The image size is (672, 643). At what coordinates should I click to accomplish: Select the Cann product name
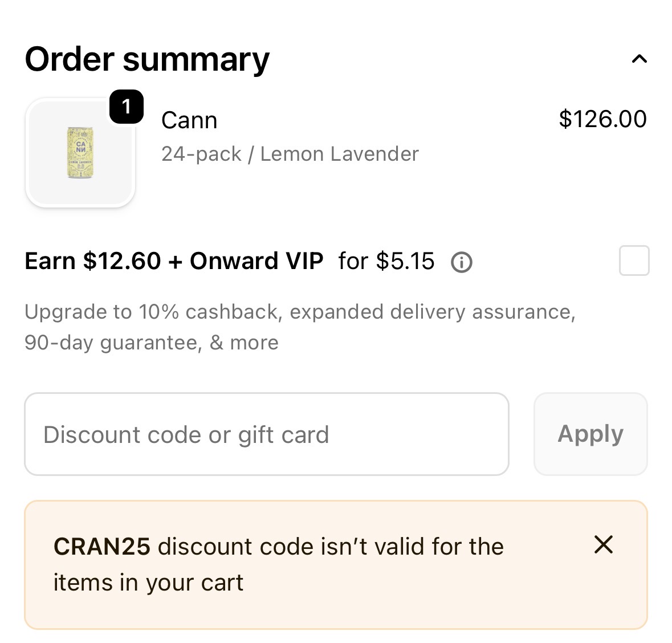pyautogui.click(x=189, y=120)
